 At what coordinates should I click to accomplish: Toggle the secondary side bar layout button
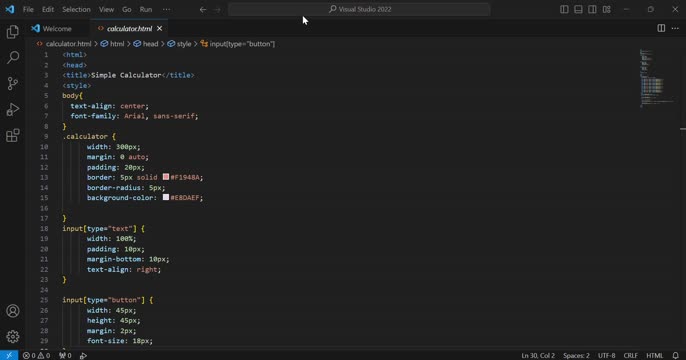tap(592, 9)
